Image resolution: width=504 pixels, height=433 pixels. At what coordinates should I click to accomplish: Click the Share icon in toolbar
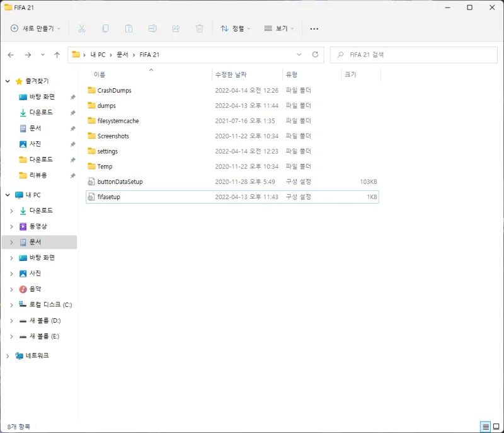coord(176,28)
